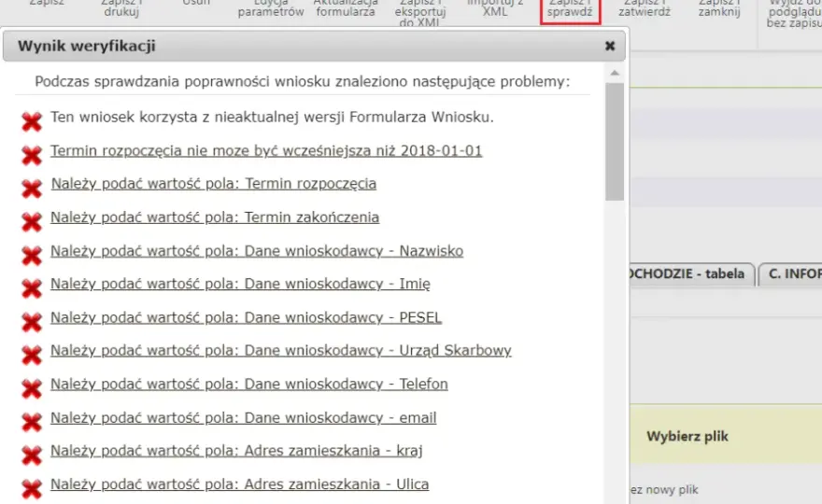Click red X icon beside the 2018-01-01 date error
Viewport: 822px width, 504px height.
[32, 155]
